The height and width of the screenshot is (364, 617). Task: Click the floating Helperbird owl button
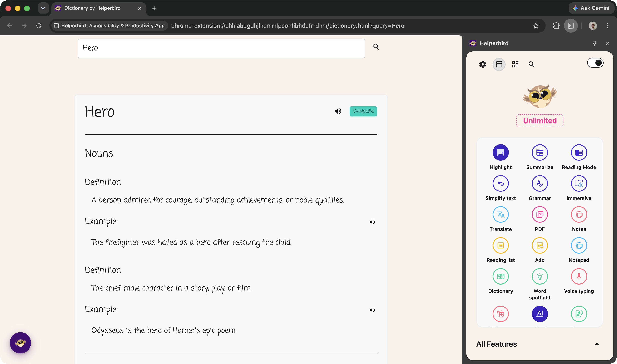20,343
